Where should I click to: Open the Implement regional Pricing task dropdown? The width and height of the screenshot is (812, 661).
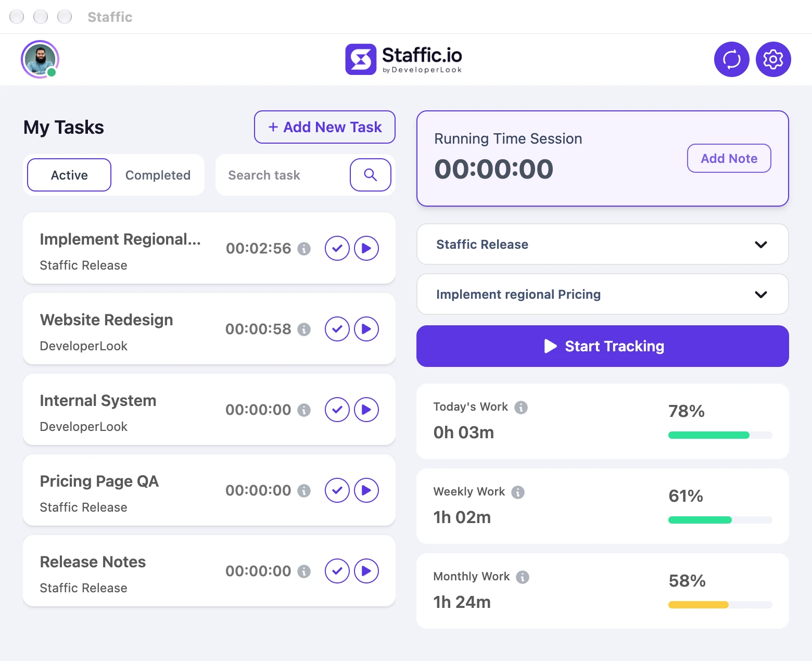[603, 294]
